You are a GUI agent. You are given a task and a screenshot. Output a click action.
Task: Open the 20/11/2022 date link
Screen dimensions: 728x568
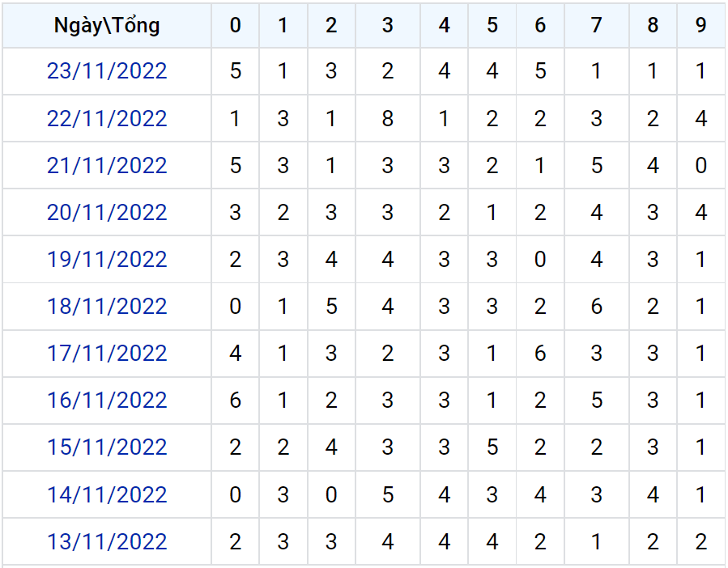pyautogui.click(x=107, y=213)
